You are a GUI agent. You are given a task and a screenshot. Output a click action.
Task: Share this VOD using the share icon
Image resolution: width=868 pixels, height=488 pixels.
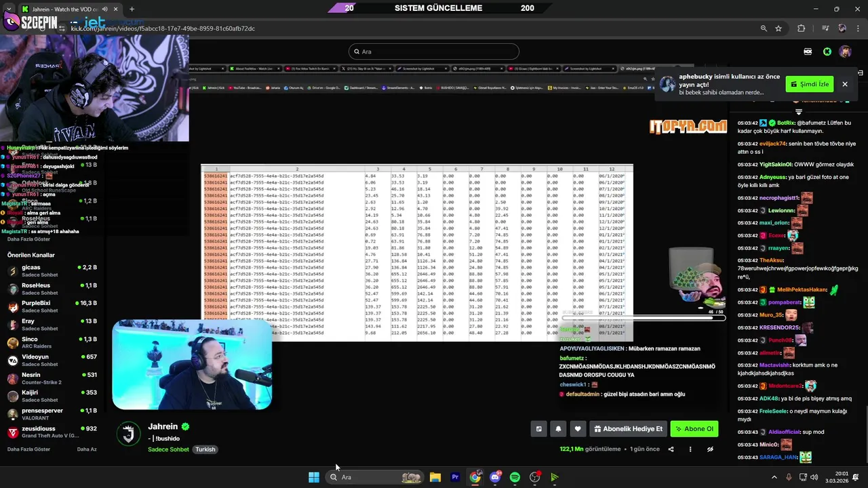(671, 449)
